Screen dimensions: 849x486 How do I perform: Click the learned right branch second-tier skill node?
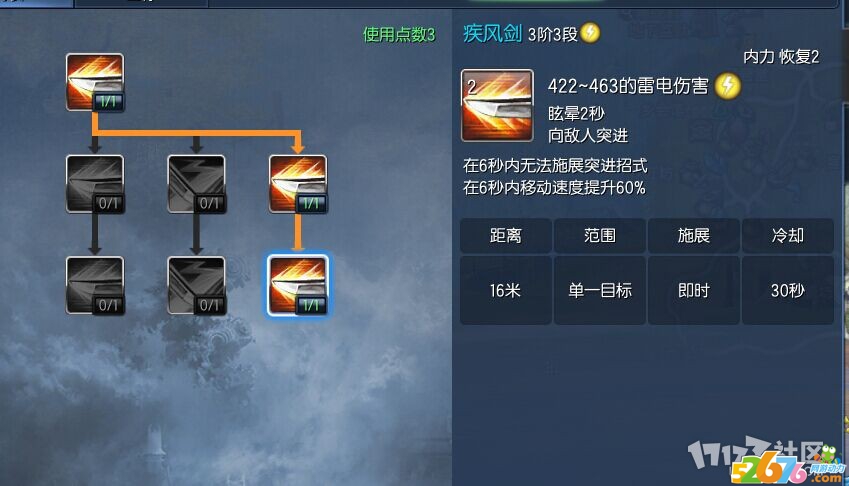coord(298,184)
